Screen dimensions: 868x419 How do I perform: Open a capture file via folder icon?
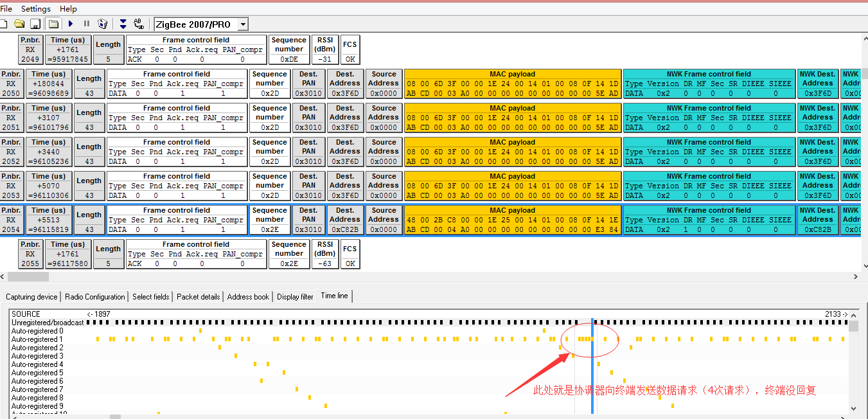(19, 24)
